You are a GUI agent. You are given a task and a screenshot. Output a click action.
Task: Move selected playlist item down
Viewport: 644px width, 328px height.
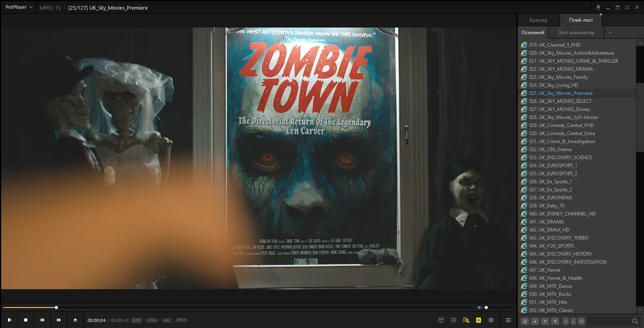tap(545, 321)
